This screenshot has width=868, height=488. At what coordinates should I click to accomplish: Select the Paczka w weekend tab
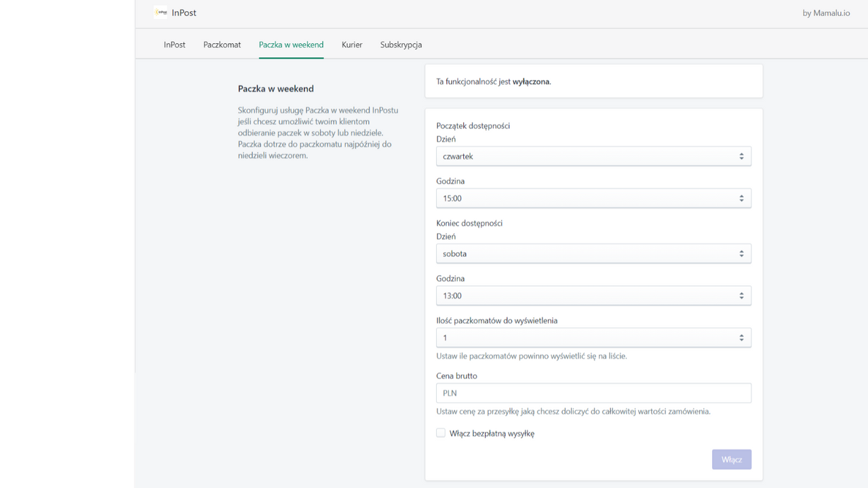[291, 45]
